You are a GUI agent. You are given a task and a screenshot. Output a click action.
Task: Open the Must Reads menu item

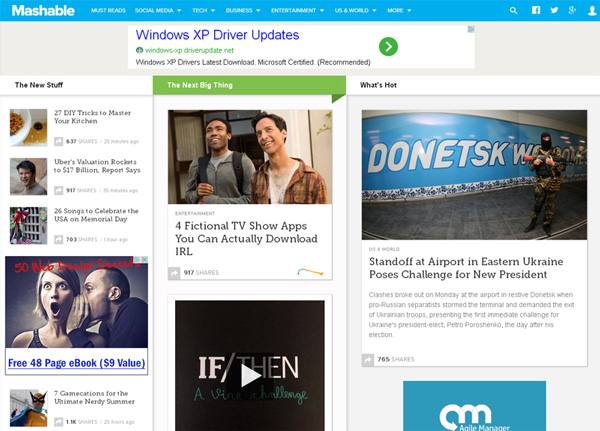[x=108, y=10]
